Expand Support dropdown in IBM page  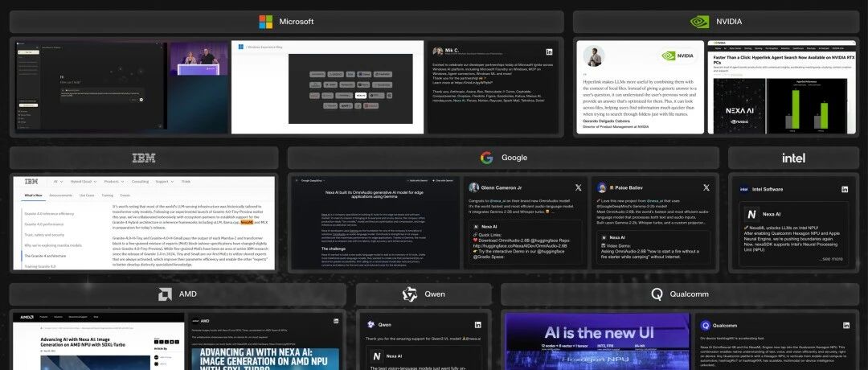coord(164,181)
